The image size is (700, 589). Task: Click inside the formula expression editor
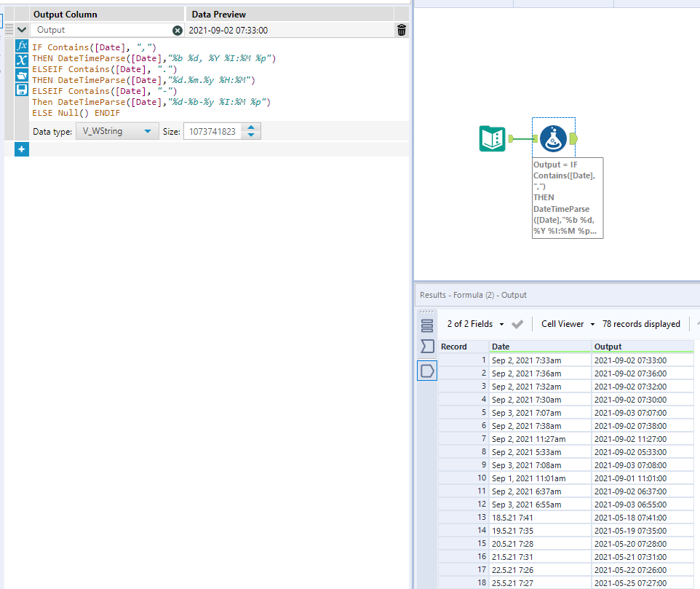(x=219, y=80)
